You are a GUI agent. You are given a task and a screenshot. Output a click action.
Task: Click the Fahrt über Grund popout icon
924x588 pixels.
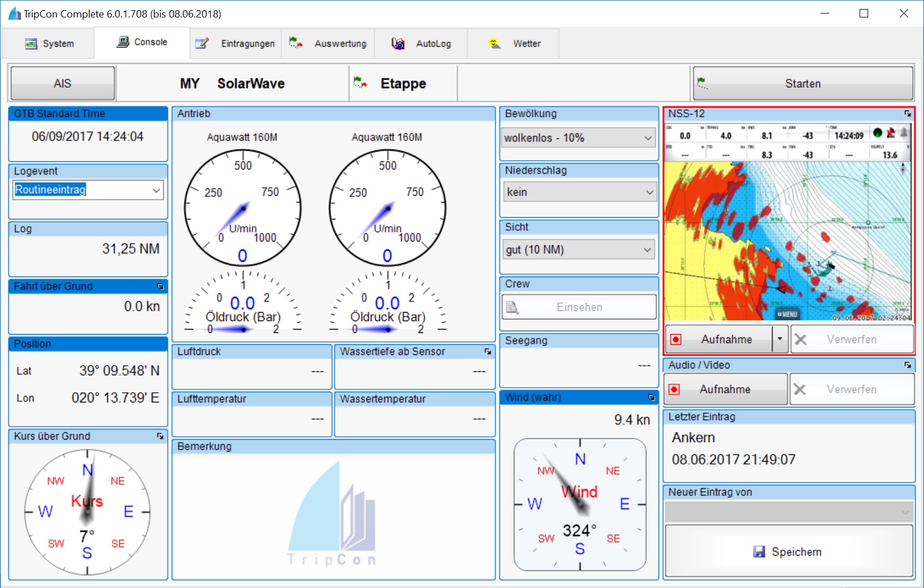[160, 287]
